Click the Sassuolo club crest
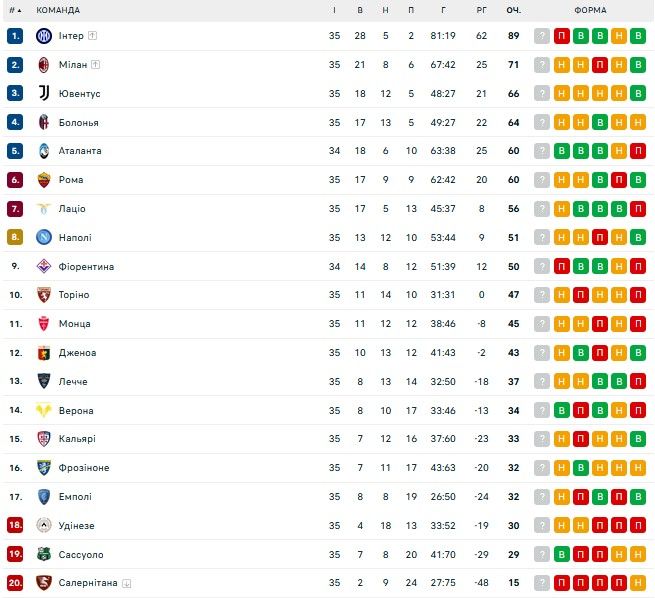The height and width of the screenshot is (598, 655). (44, 554)
